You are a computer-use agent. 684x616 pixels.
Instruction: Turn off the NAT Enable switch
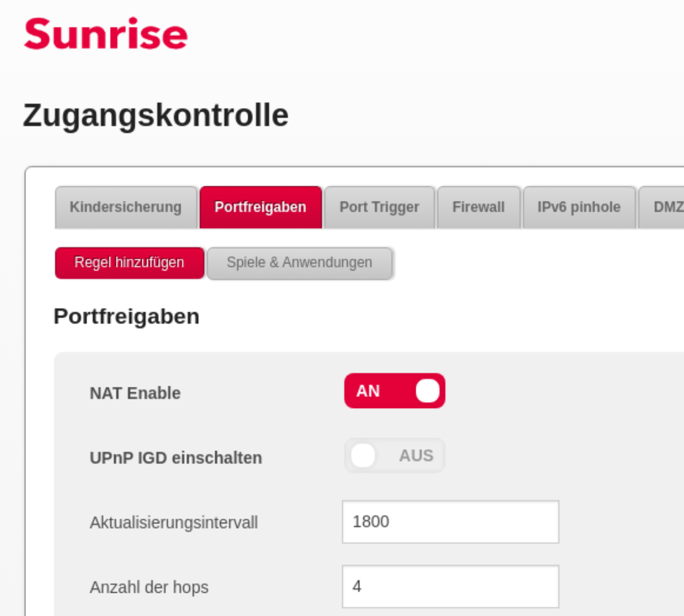coord(395,391)
